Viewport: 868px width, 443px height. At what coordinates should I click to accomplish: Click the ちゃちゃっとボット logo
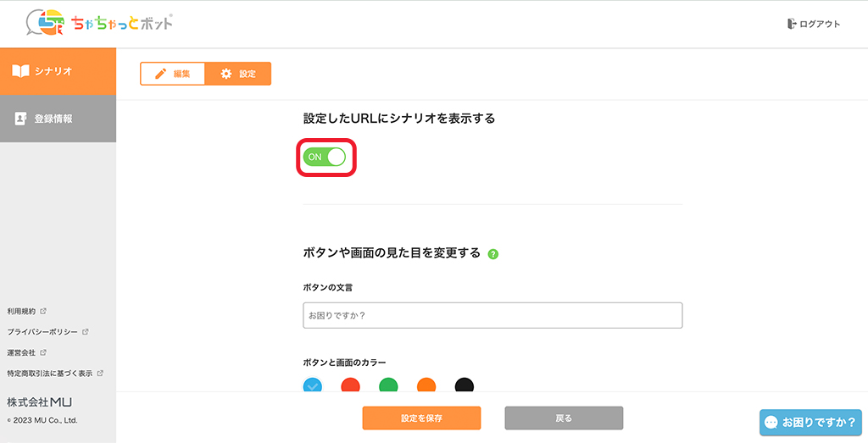(100, 23)
